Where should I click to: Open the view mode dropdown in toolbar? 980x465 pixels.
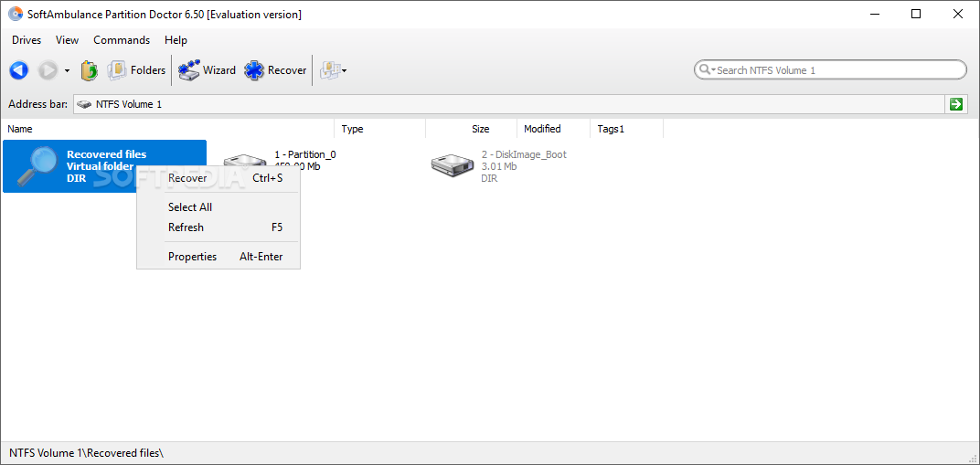pyautogui.click(x=334, y=70)
